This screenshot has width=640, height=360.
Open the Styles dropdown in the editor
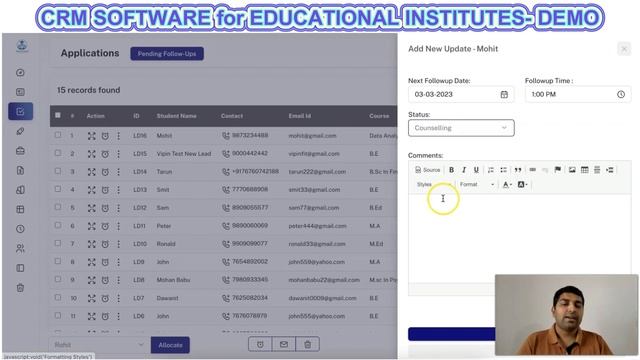tap(434, 184)
